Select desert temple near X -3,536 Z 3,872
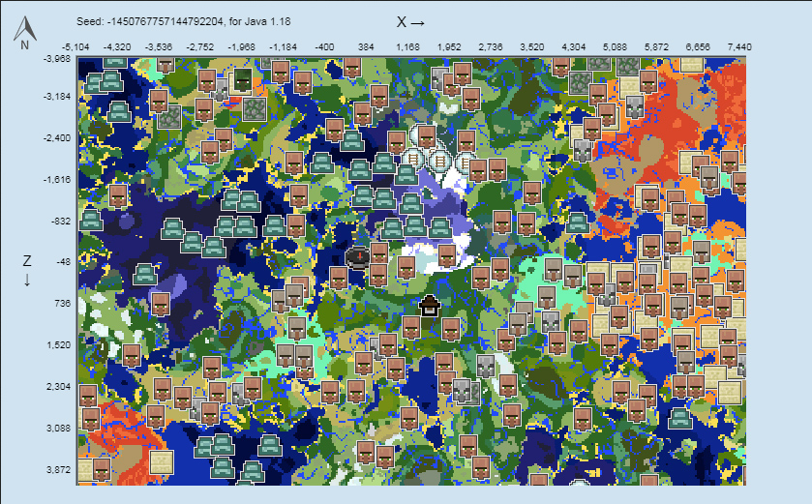Screen dimensions: 812x504 pyautogui.click(x=161, y=462)
